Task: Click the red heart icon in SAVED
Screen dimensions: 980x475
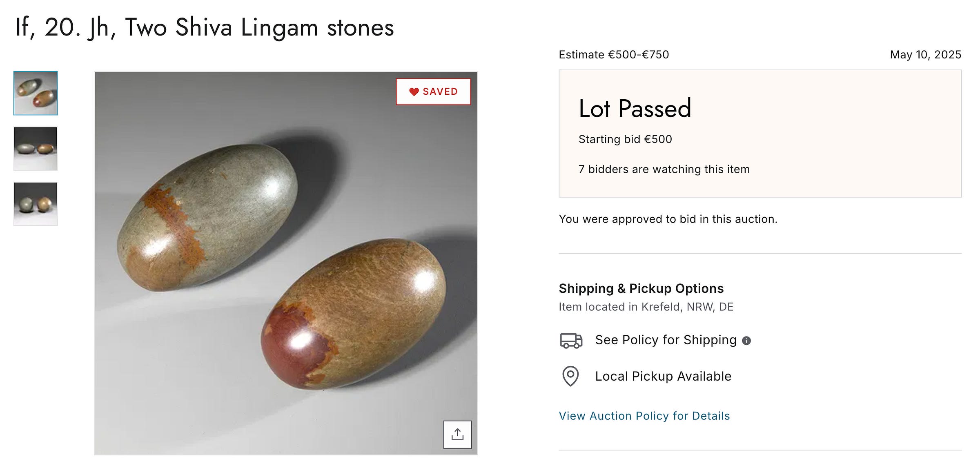Action: pyautogui.click(x=414, y=92)
